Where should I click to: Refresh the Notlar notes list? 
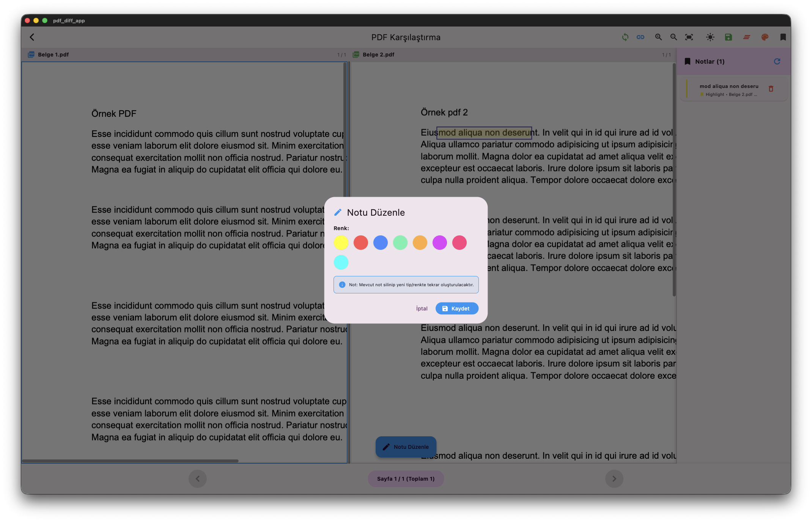point(777,61)
